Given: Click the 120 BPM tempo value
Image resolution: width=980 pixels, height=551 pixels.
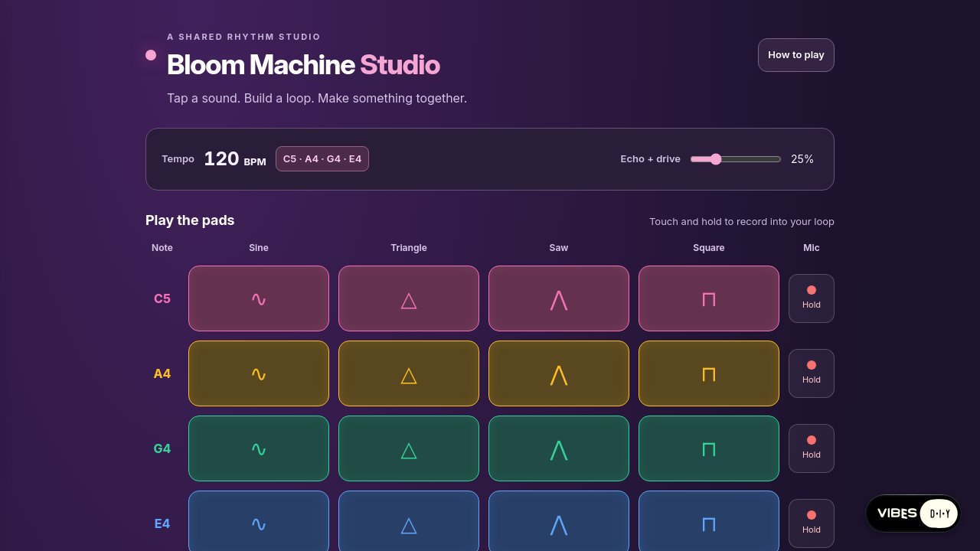Looking at the screenshot, I should point(235,159).
